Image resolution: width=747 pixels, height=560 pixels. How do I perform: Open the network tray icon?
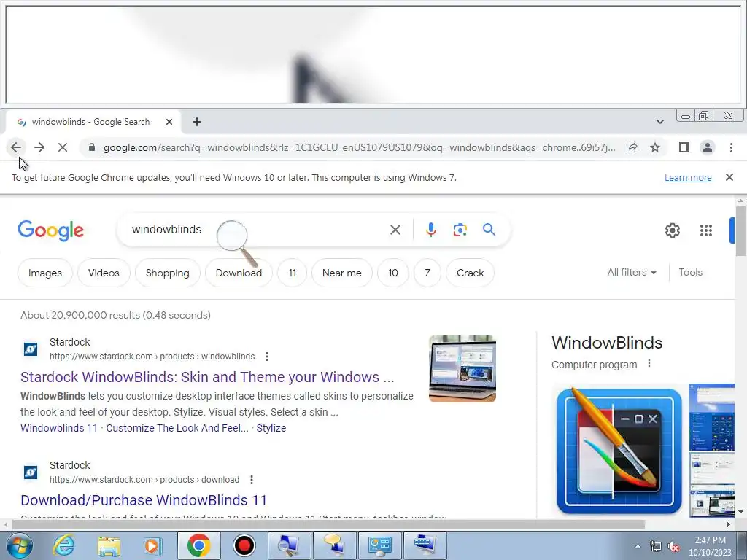(x=656, y=547)
